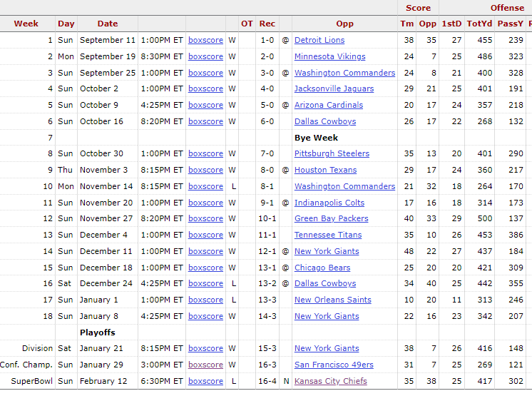Open boxscore for January 1 game
This screenshot has height=396, width=532.
click(205, 300)
